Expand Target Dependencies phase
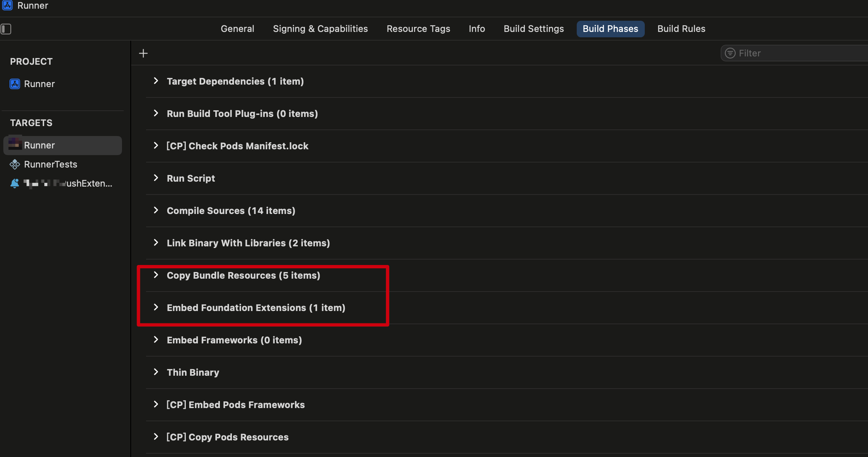 click(156, 81)
